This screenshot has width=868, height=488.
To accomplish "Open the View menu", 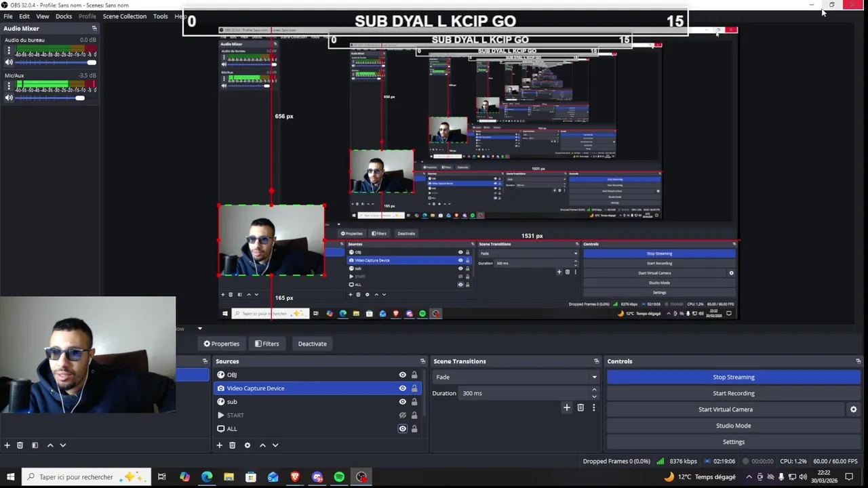I will (42, 16).
